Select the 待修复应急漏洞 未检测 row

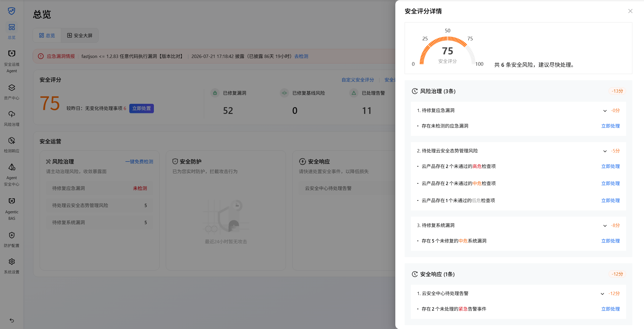[x=99, y=188]
